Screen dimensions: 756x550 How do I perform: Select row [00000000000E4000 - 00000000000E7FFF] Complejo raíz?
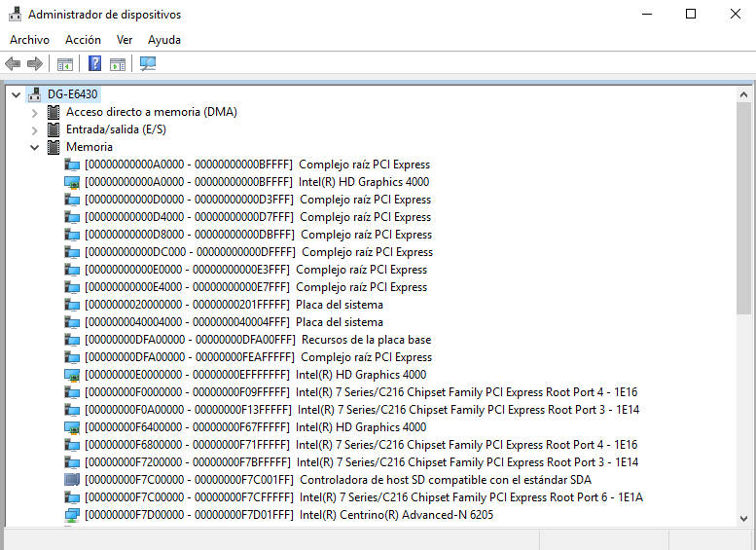256,287
